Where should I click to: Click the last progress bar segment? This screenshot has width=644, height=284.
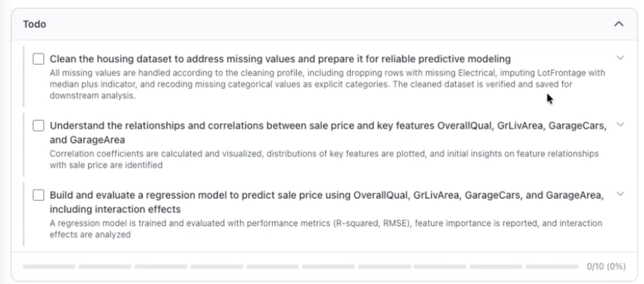click(552, 265)
